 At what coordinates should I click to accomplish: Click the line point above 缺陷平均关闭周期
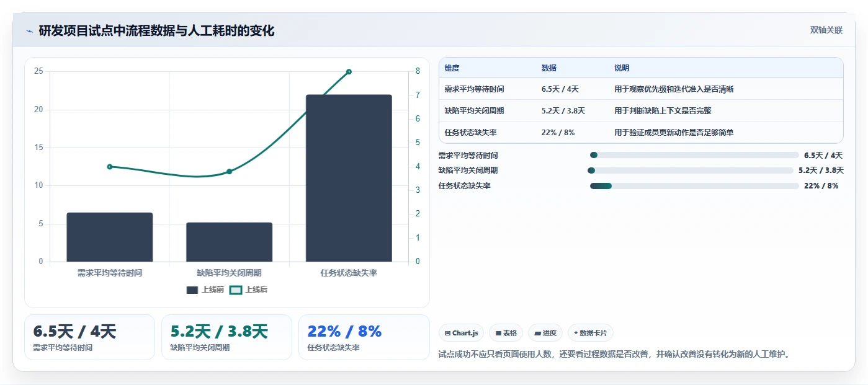(x=229, y=171)
